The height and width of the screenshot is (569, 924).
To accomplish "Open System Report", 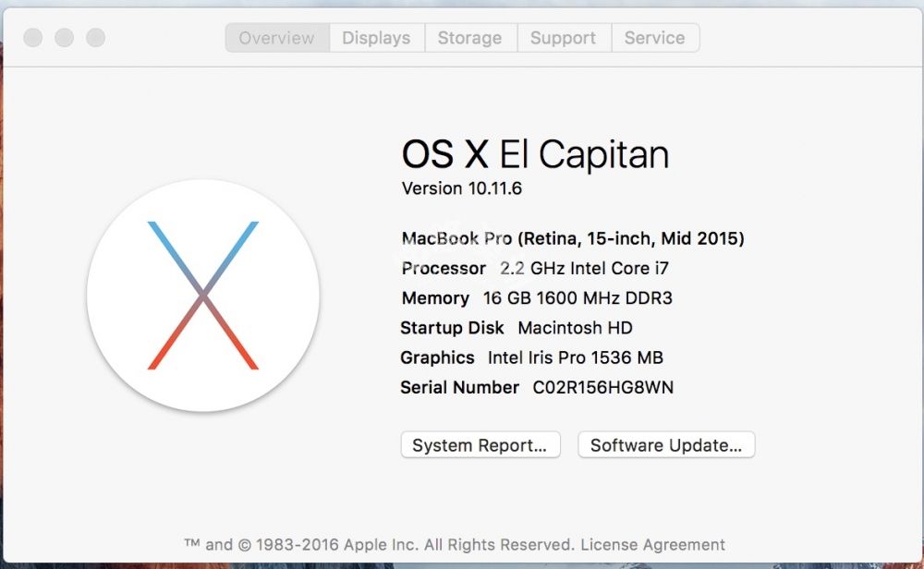I will 480,445.
